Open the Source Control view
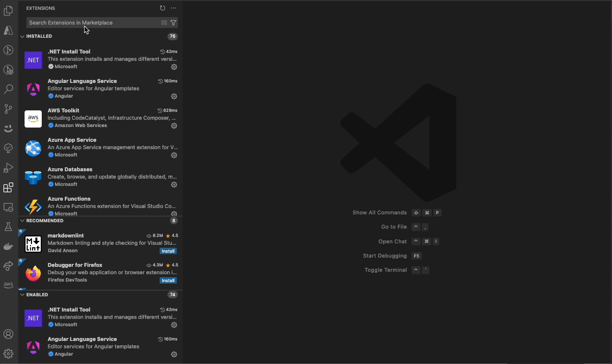The image size is (612, 364). pos(8,109)
